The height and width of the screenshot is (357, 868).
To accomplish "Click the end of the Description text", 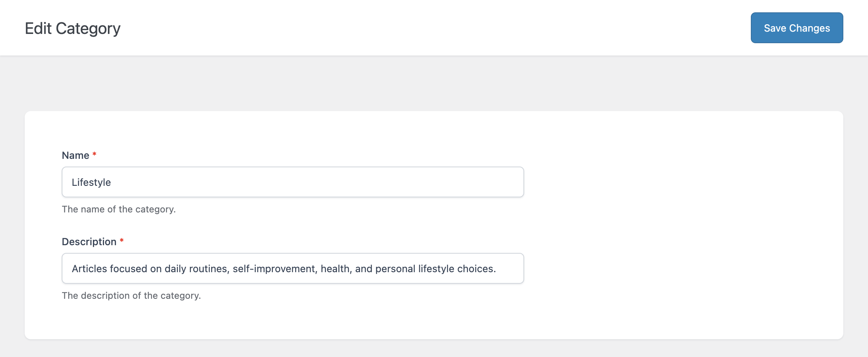I will pyautogui.click(x=497, y=268).
